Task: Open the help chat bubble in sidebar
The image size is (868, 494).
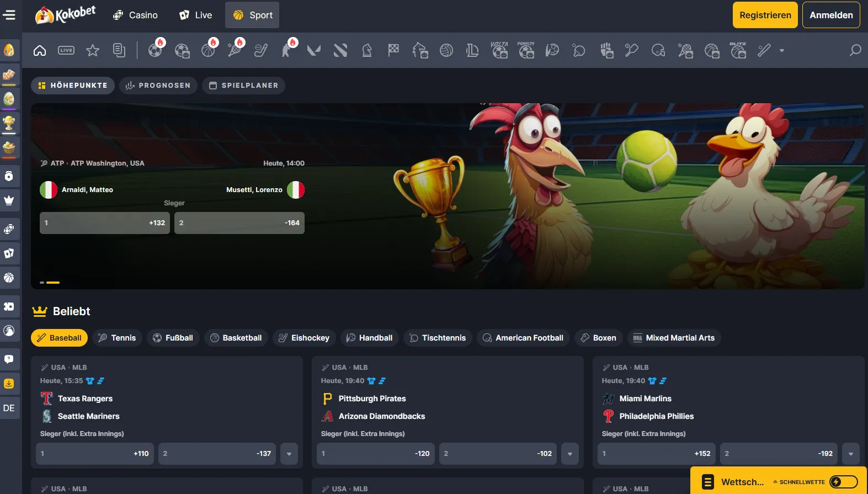Action: pyautogui.click(x=9, y=359)
